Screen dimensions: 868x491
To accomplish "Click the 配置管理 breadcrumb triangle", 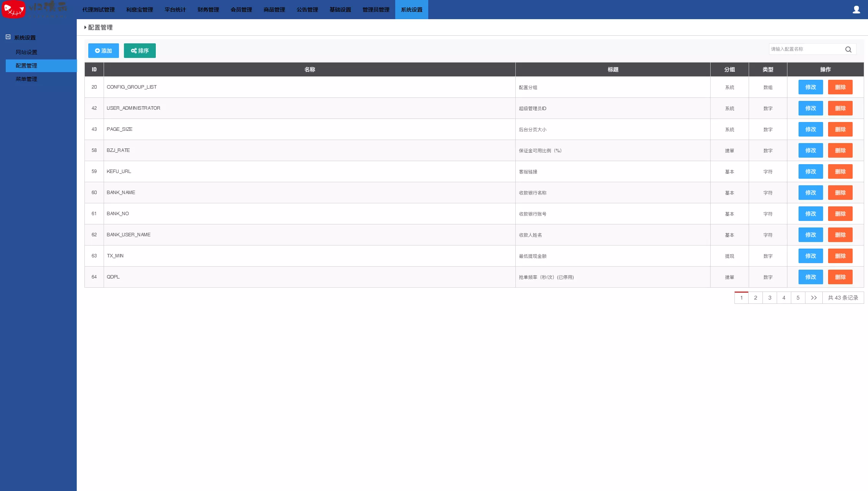I will pos(85,27).
